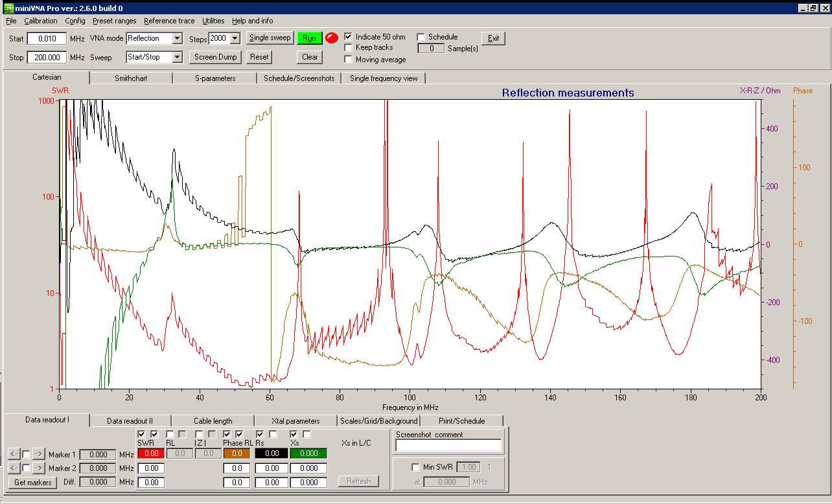Switch to the Smithchart tab
This screenshot has width=832, height=504.
[131, 78]
